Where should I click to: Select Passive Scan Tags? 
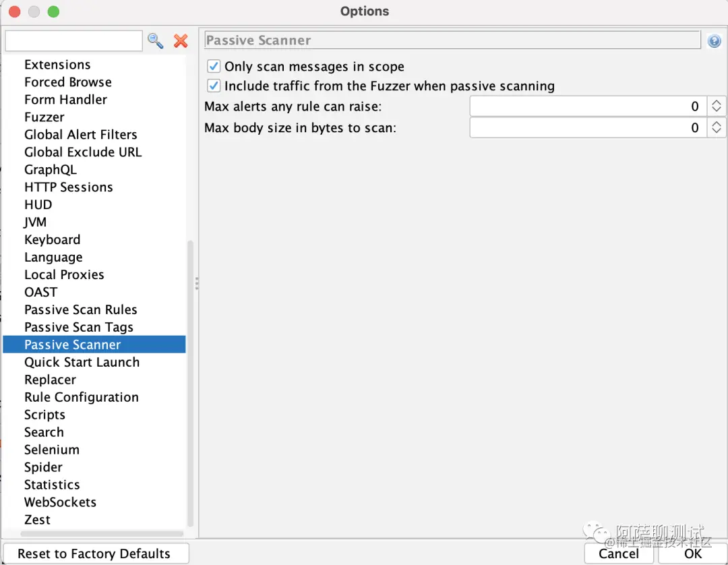coord(79,327)
